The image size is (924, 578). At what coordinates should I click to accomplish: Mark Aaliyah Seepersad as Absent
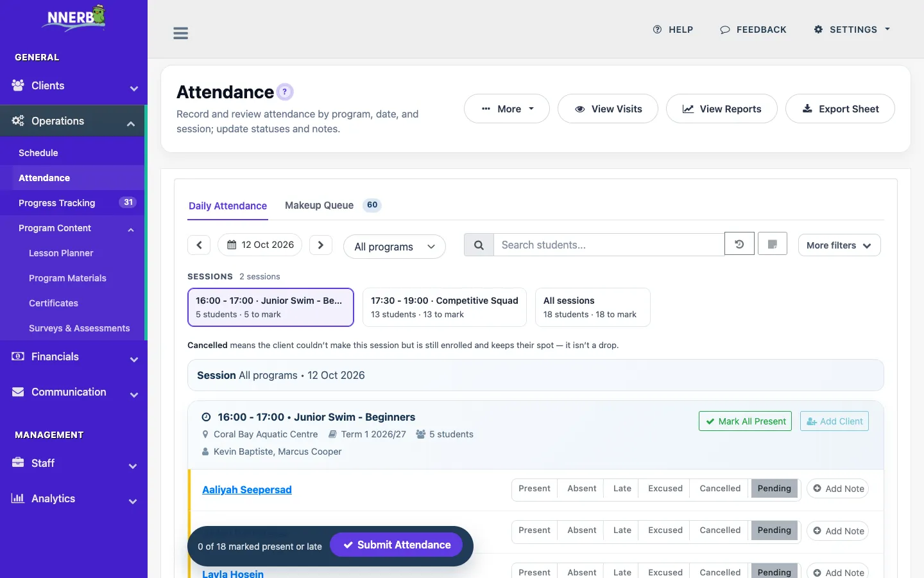(582, 489)
